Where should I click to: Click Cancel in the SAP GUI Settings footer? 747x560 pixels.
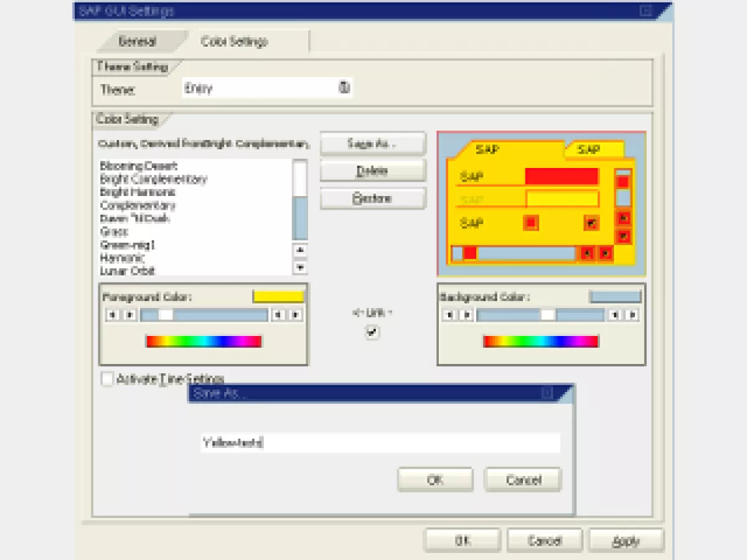pos(545,541)
